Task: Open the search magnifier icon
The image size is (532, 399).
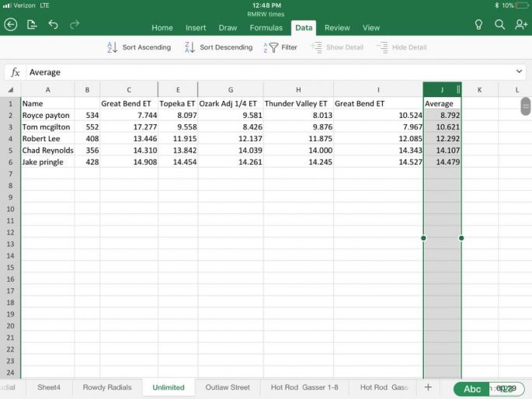Action: click(x=500, y=25)
